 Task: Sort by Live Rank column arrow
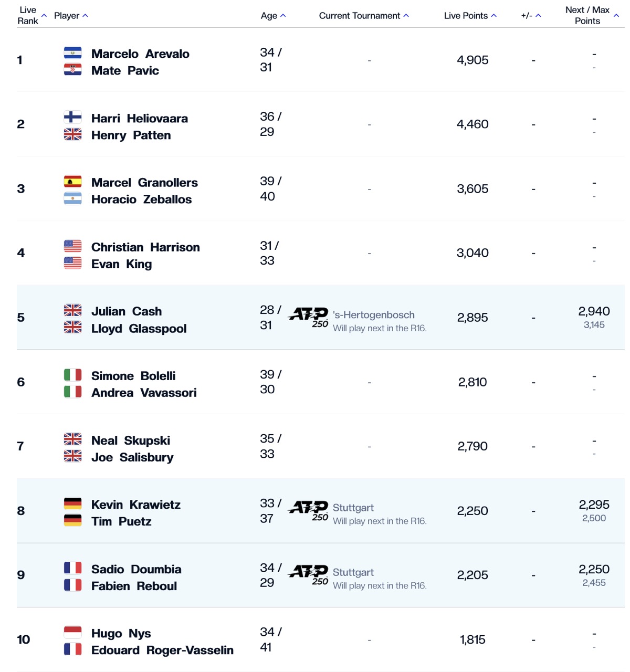(44, 16)
